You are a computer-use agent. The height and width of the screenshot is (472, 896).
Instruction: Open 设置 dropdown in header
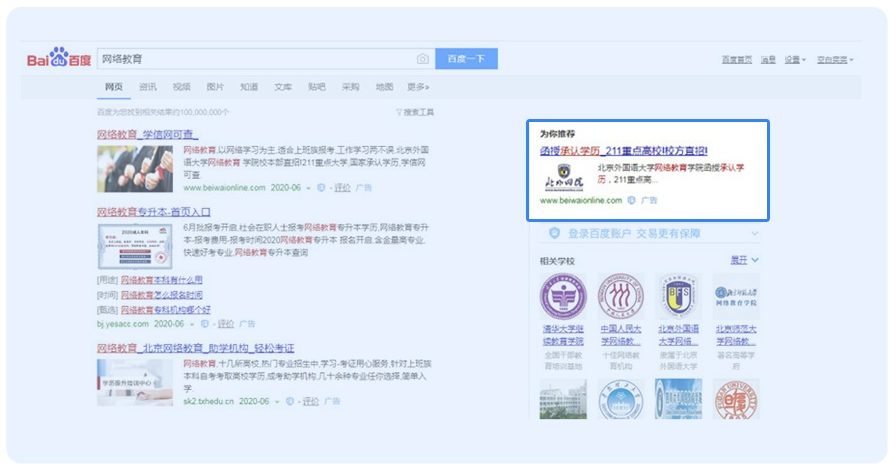tap(795, 59)
